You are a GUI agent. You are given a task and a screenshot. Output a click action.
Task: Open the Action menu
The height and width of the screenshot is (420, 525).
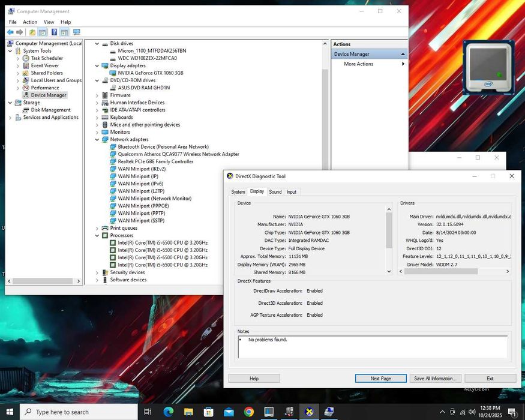30,22
